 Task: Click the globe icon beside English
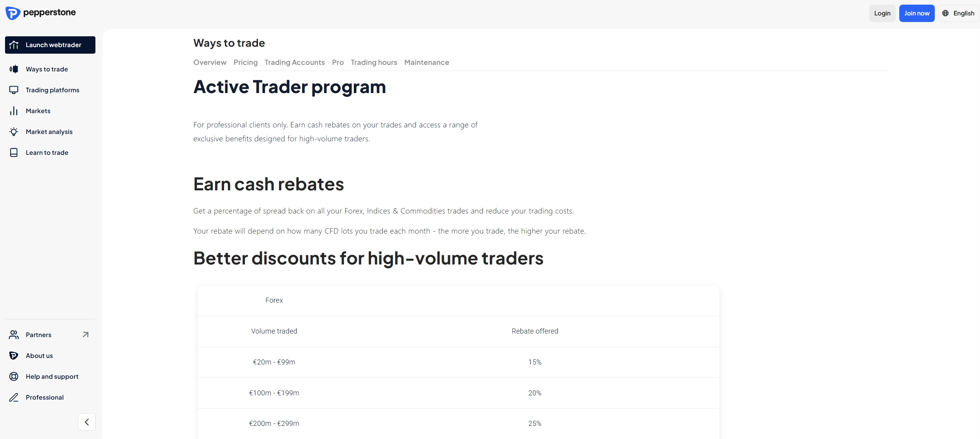click(x=945, y=13)
